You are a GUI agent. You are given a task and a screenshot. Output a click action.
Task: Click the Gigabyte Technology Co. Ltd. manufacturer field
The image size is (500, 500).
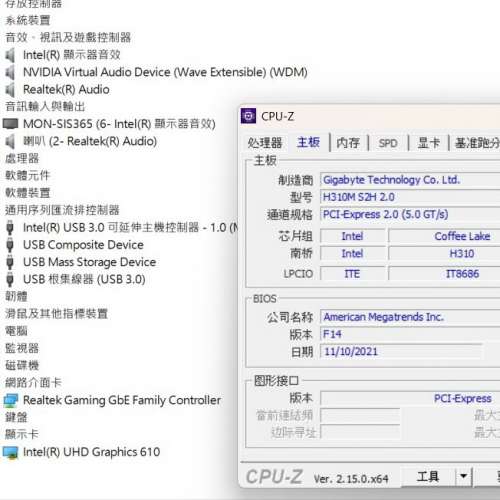410,180
